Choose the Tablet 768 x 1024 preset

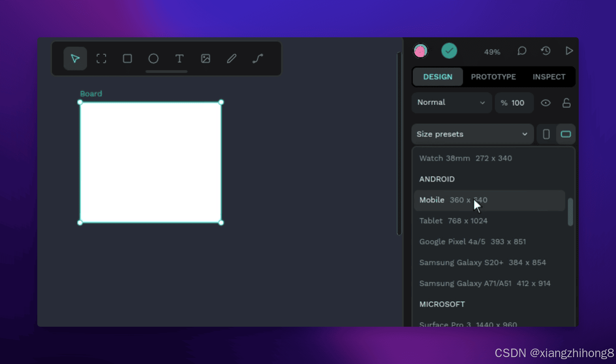click(x=490, y=221)
